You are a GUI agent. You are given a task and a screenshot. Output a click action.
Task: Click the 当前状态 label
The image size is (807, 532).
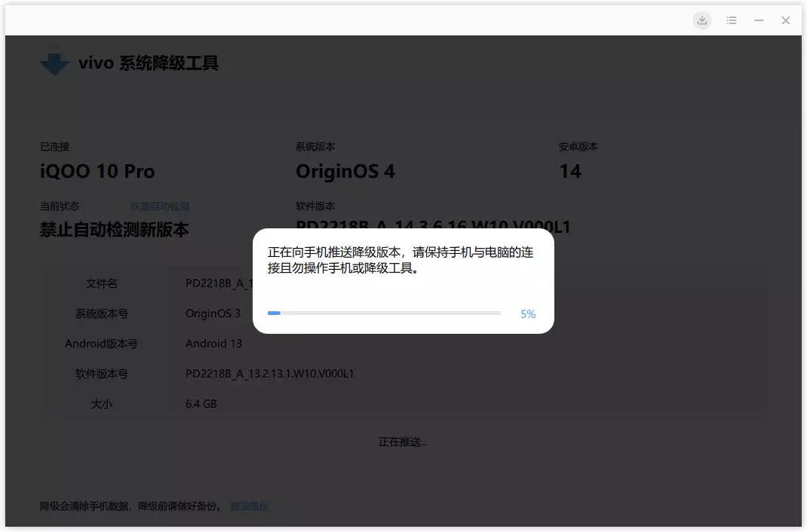pyautogui.click(x=60, y=206)
